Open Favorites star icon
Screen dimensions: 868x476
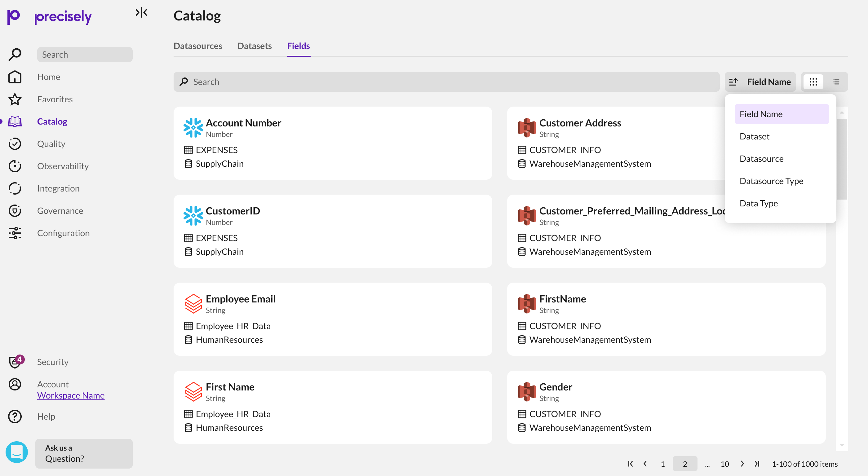(15, 99)
